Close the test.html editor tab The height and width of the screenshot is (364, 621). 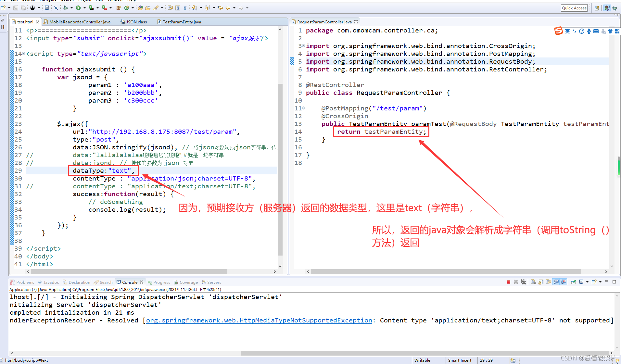point(38,22)
